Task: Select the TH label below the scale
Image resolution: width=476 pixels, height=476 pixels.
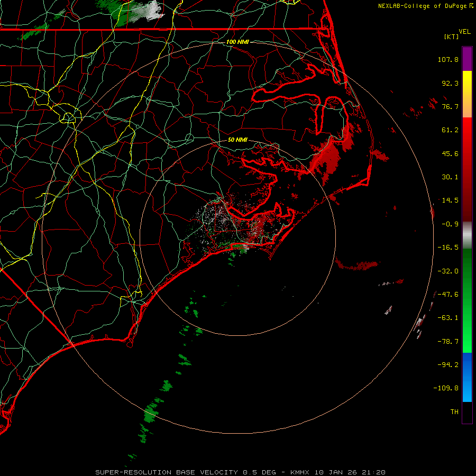Action: pyautogui.click(x=454, y=412)
